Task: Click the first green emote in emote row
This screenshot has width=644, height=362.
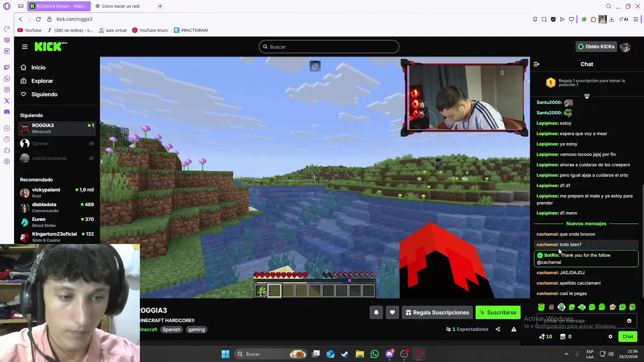Action: click(541, 307)
